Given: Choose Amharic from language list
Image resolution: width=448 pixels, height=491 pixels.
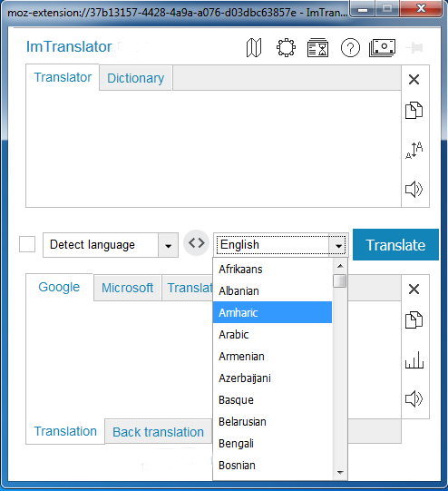Looking at the screenshot, I should (x=272, y=312).
